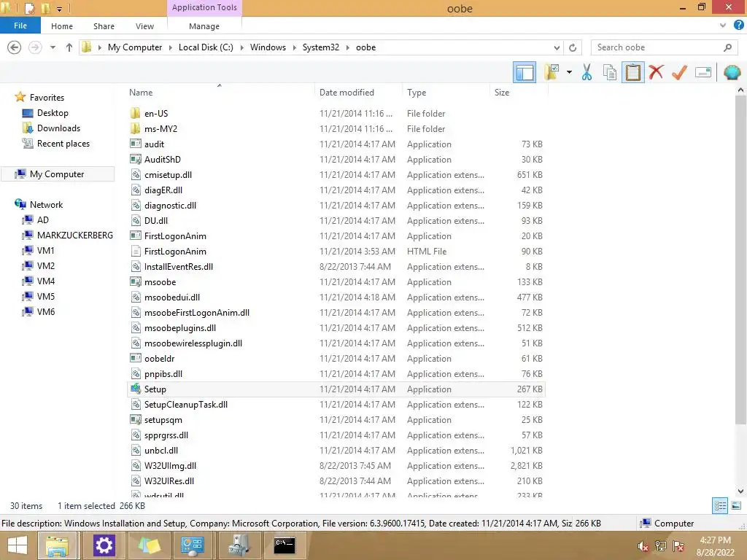
Task: Toggle the navigation pane toolbar icon
Action: tap(525, 72)
